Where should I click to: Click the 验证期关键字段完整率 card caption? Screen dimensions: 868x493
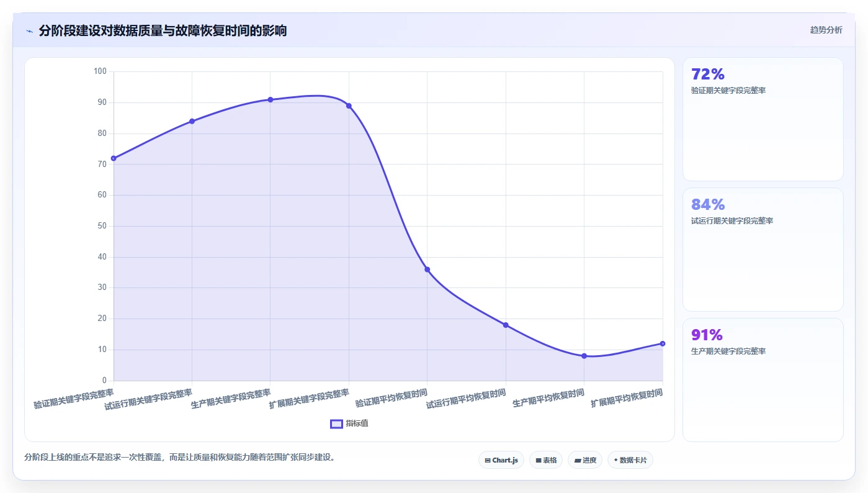pos(728,91)
